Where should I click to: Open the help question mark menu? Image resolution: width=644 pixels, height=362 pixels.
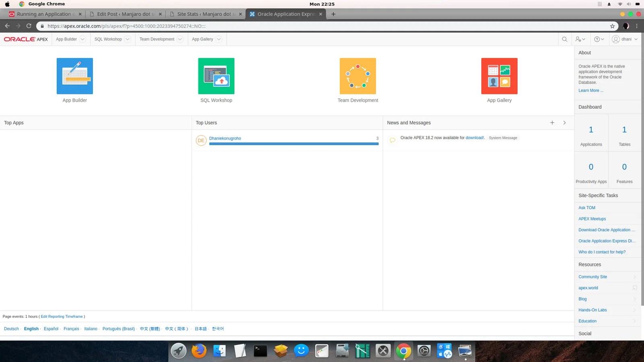tap(599, 39)
